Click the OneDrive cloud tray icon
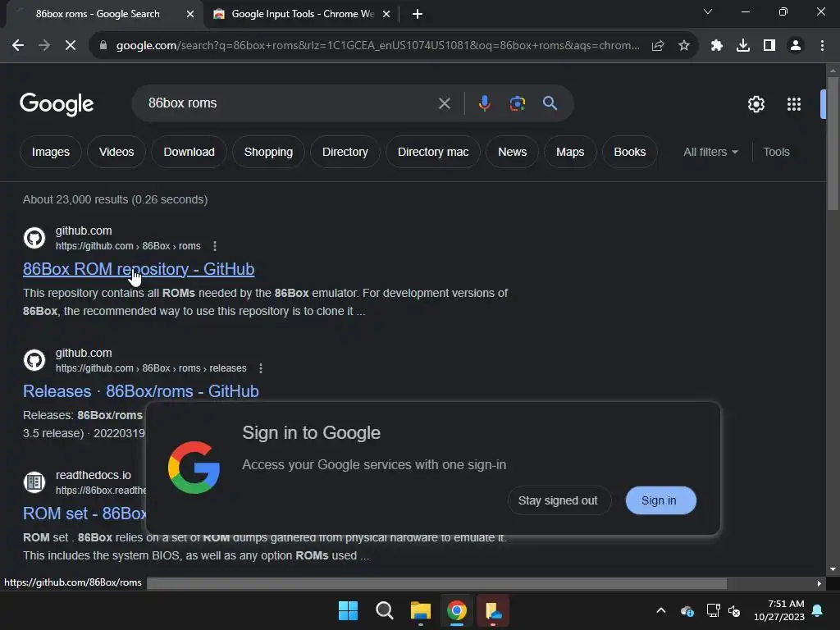Screen dimensions: 840x630 687,610
